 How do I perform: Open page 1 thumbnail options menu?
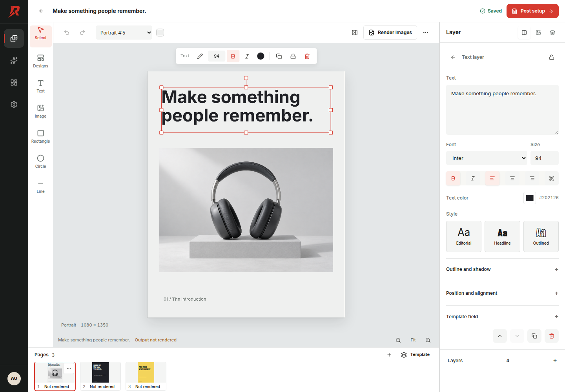[x=69, y=368]
